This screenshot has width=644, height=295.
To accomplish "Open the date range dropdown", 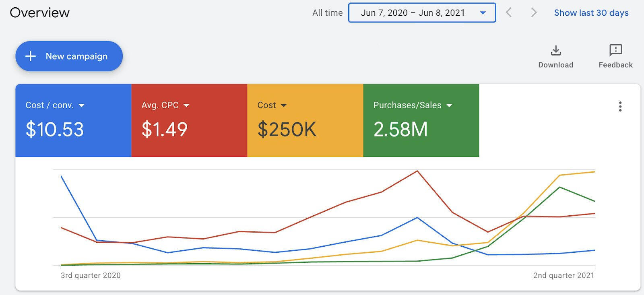I will point(422,13).
